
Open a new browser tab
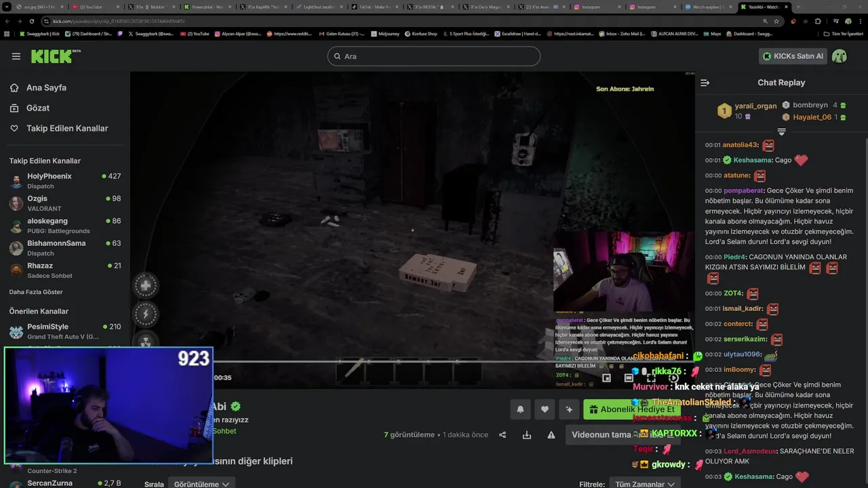point(798,6)
